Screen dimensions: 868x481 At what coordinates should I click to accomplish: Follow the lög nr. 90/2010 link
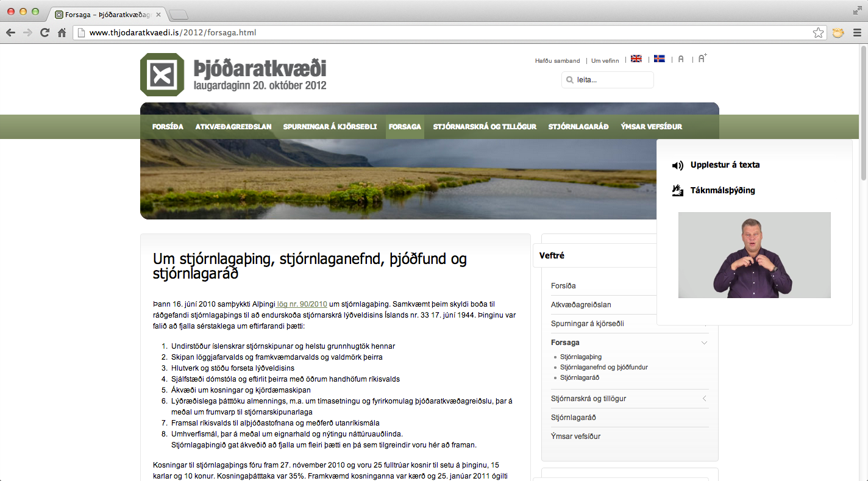coord(302,304)
